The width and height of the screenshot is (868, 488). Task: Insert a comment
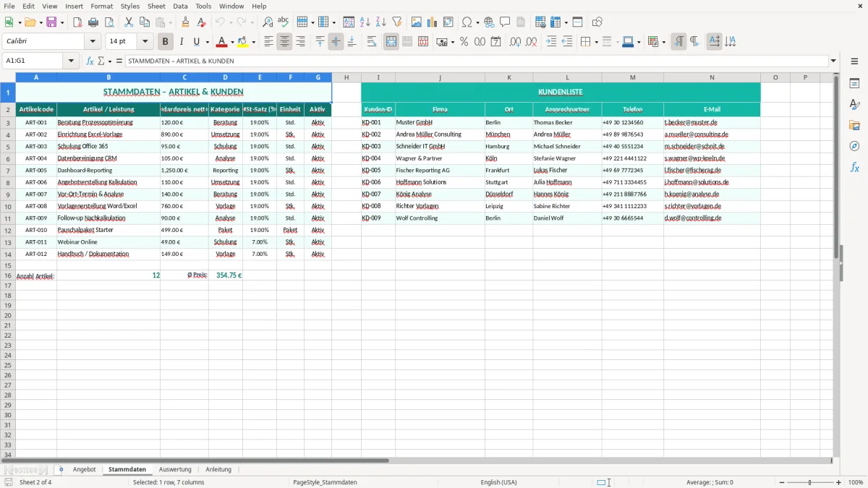[x=505, y=22]
